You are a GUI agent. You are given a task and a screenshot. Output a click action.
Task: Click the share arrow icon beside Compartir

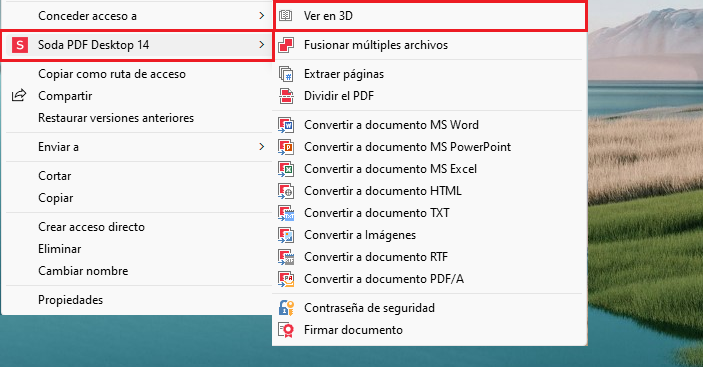pyautogui.click(x=19, y=95)
